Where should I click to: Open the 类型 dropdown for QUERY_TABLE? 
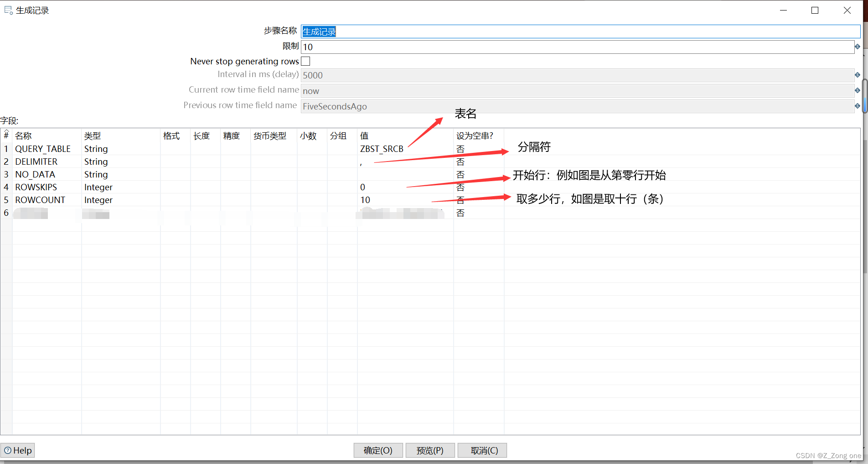(x=120, y=149)
